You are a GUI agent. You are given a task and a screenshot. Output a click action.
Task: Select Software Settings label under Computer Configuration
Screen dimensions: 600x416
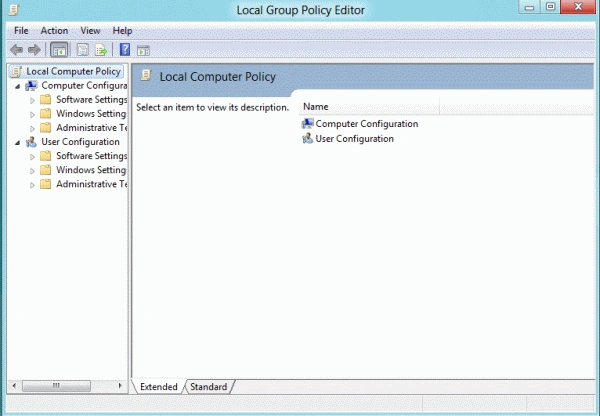[x=92, y=100]
